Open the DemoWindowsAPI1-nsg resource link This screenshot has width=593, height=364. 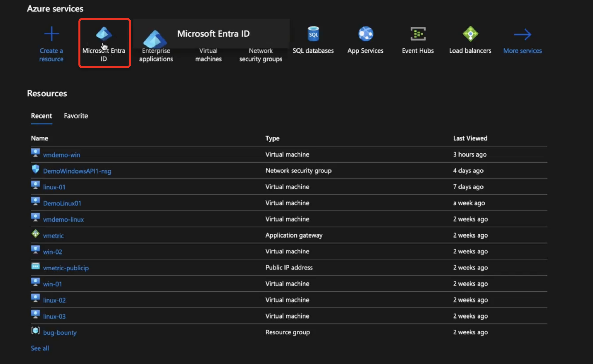point(77,171)
